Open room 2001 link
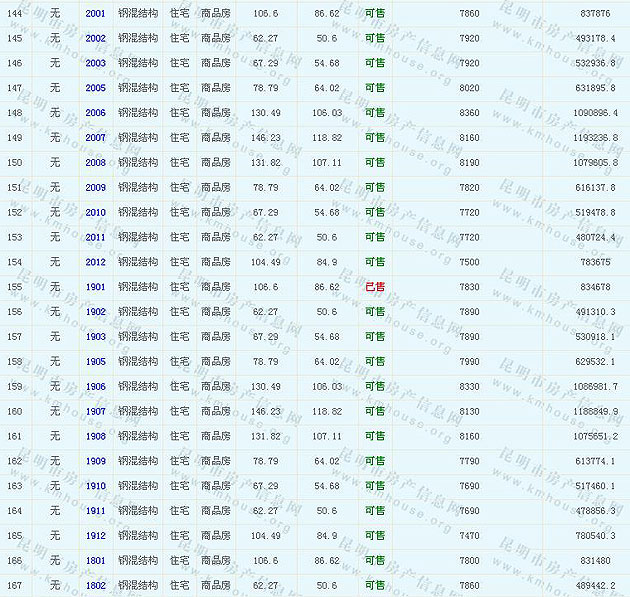The image size is (630, 597). (95, 13)
